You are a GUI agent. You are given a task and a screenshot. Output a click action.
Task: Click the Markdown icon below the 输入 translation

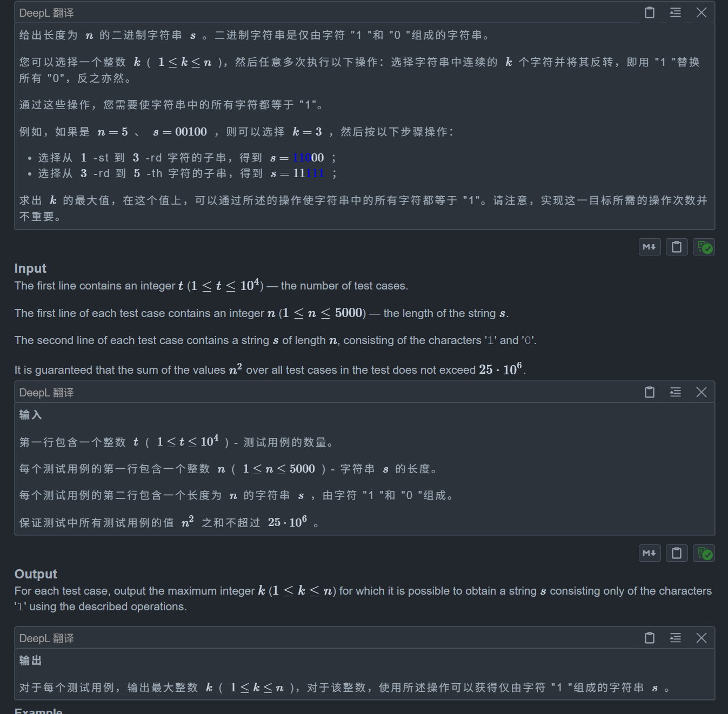click(650, 553)
